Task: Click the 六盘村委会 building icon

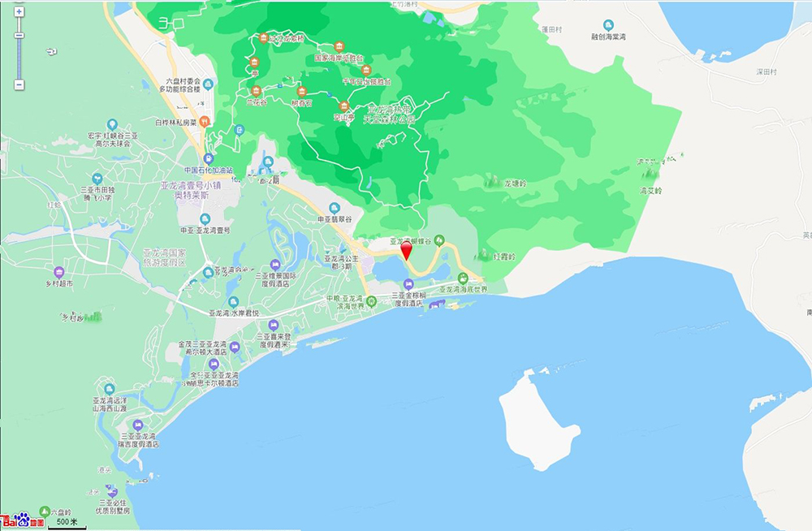Action: (208, 83)
